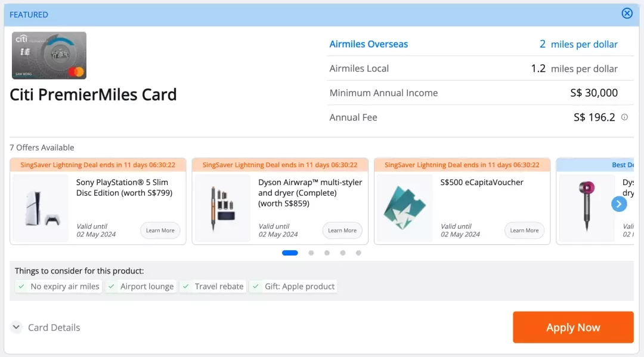The height and width of the screenshot is (357, 644).
Task: Click the Apply Now button
Action: pos(573,327)
